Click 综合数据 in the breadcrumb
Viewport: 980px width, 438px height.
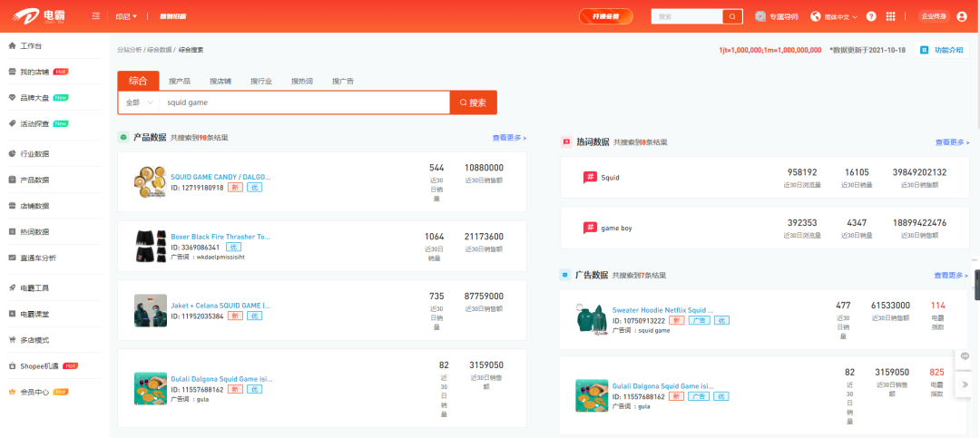(160, 49)
